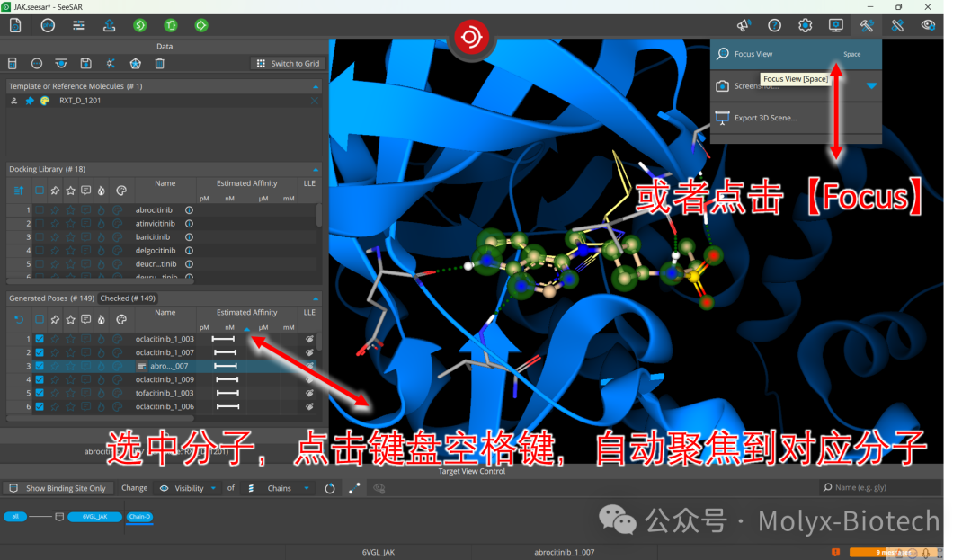The height and width of the screenshot is (560, 971).
Task: Open the Chains dropdown
Action: click(279, 488)
